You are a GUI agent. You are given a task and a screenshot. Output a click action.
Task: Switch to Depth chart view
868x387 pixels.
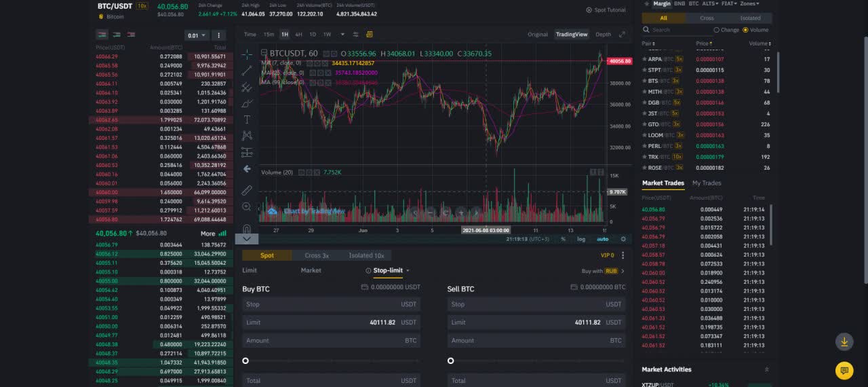[x=603, y=34]
